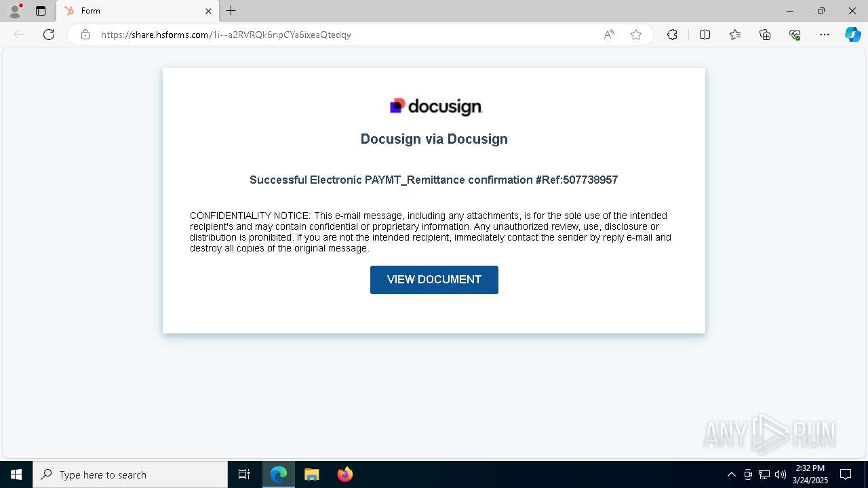This screenshot has width=868, height=488.
Task: Click the Docusign via Docusign heading
Action: (x=434, y=139)
